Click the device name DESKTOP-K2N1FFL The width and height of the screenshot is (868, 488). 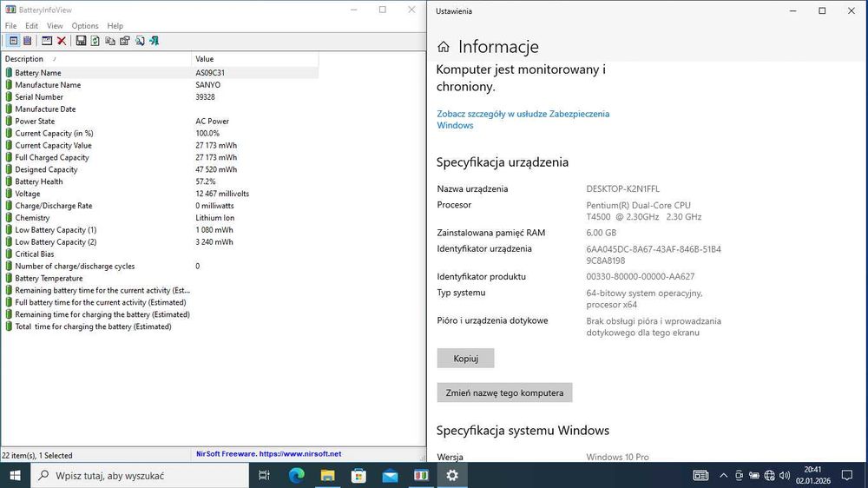coord(622,189)
